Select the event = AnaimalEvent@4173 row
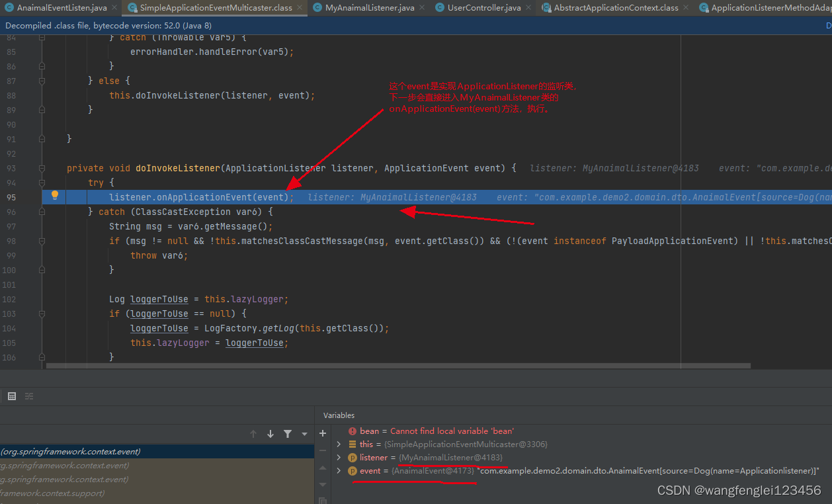832x504 pixels. [x=574, y=471]
